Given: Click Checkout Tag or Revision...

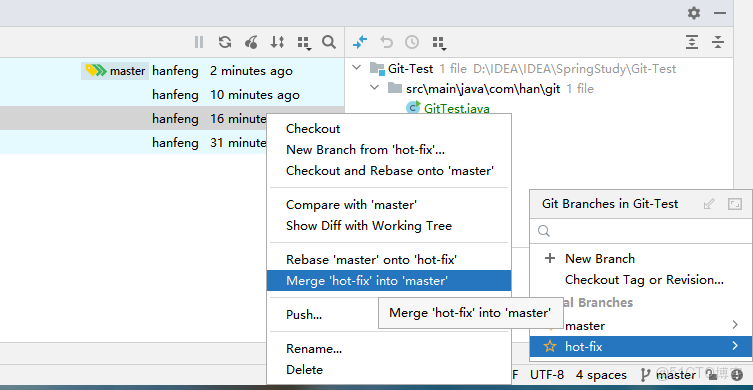Looking at the screenshot, I should [x=644, y=280].
